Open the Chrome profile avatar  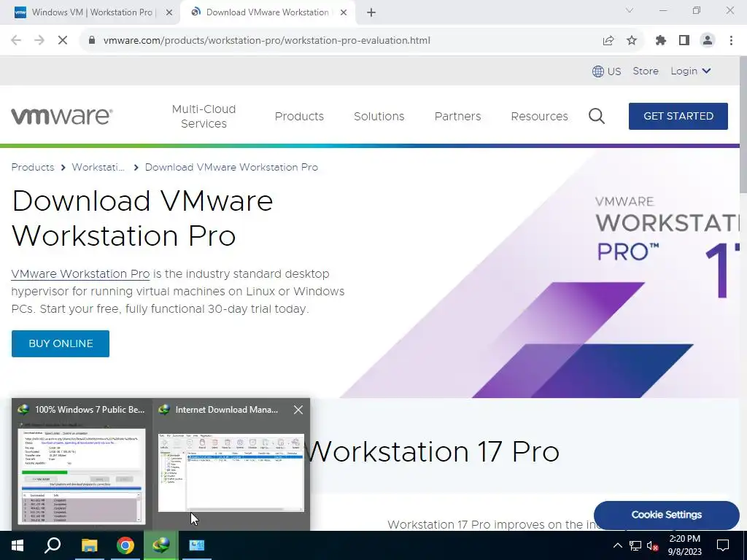[x=708, y=41]
